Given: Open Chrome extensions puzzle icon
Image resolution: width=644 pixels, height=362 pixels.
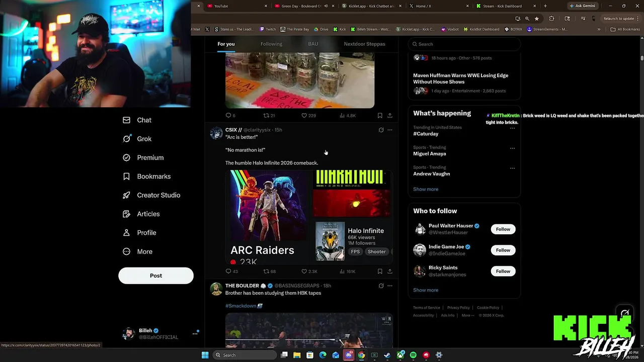Looking at the screenshot, I should click(x=552, y=19).
